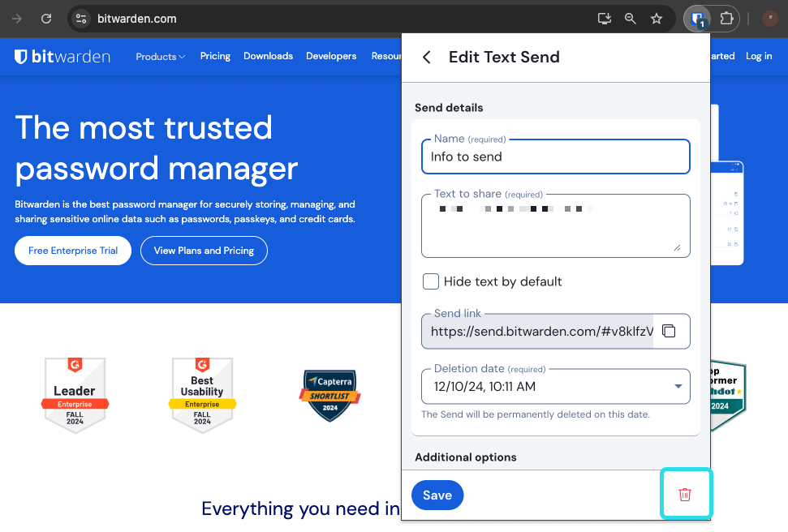Click the Text to share resize handle

click(x=677, y=247)
